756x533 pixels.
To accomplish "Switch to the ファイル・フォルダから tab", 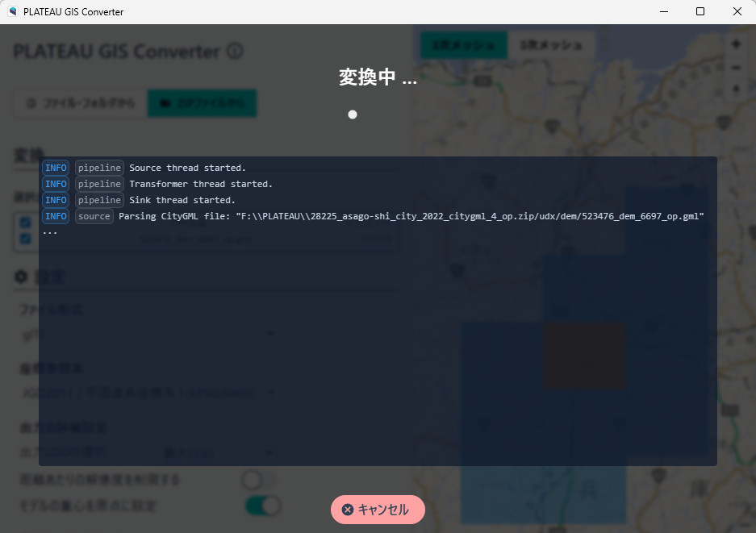I will [79, 103].
